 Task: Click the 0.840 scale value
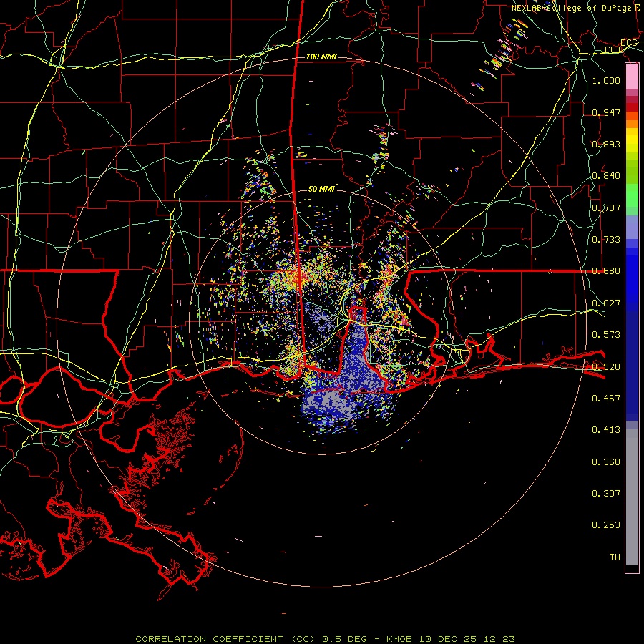point(606,176)
